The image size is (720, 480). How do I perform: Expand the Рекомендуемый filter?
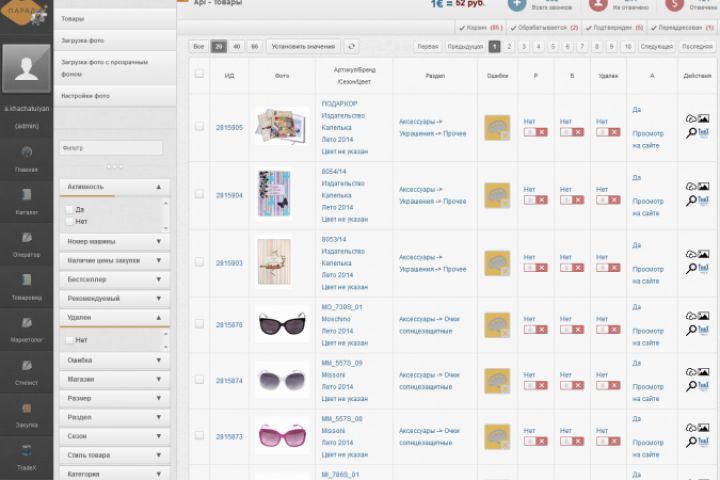click(114, 299)
